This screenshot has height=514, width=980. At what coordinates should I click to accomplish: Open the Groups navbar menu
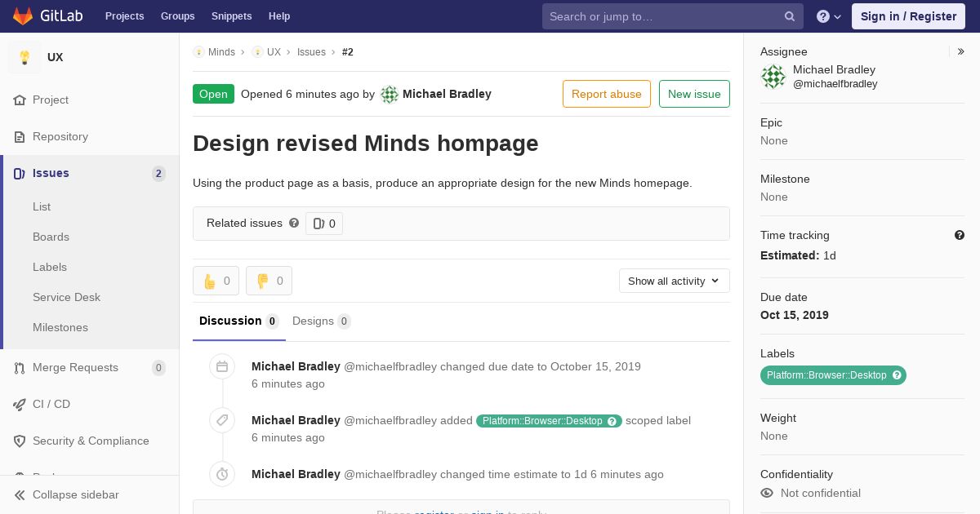(x=178, y=16)
